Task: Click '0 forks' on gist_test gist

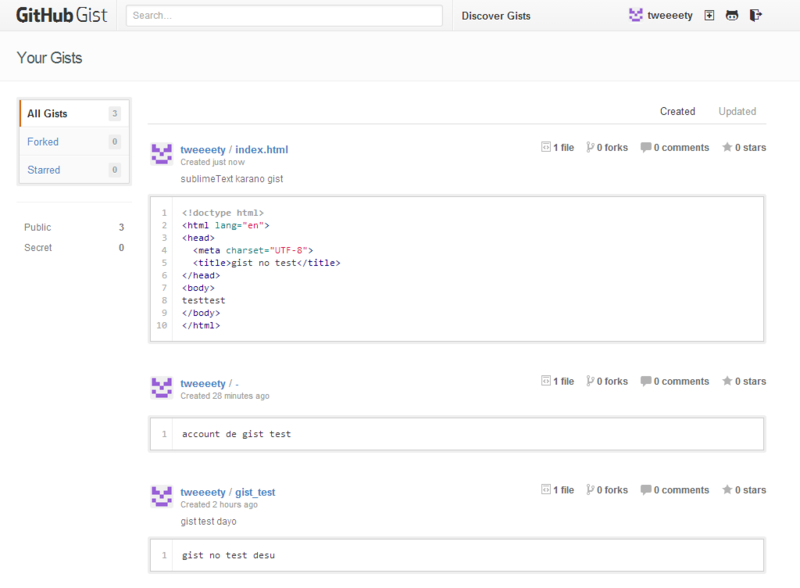Action: (x=612, y=489)
